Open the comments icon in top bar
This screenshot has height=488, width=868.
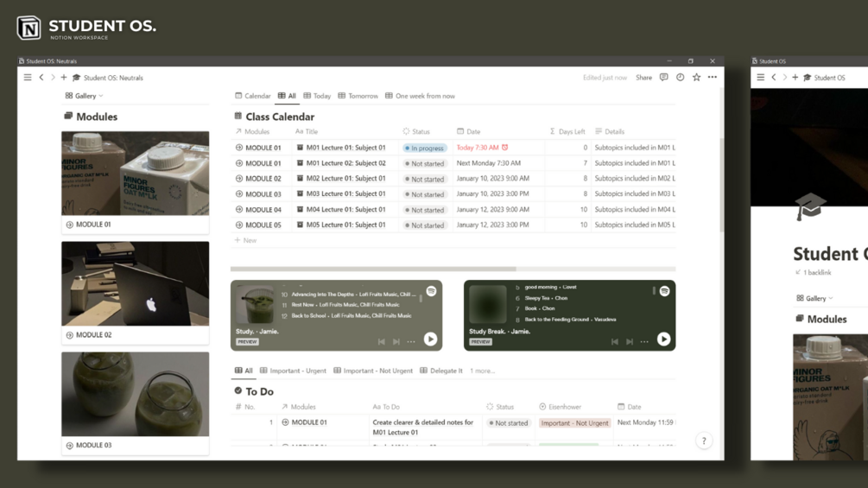coord(663,78)
